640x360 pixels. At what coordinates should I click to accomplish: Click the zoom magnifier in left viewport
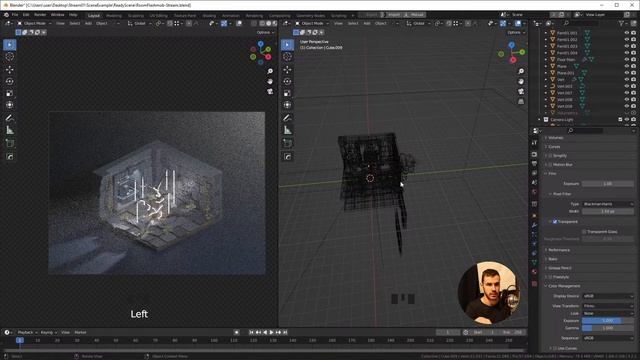270,71
